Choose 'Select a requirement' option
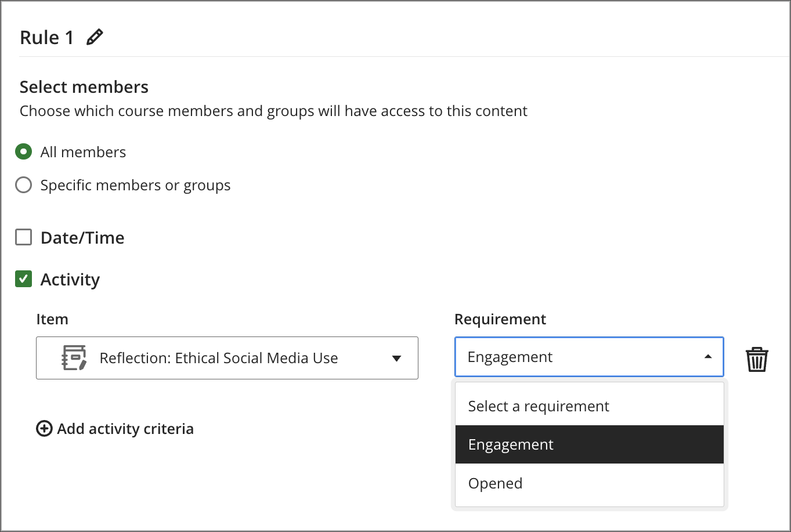 point(590,406)
